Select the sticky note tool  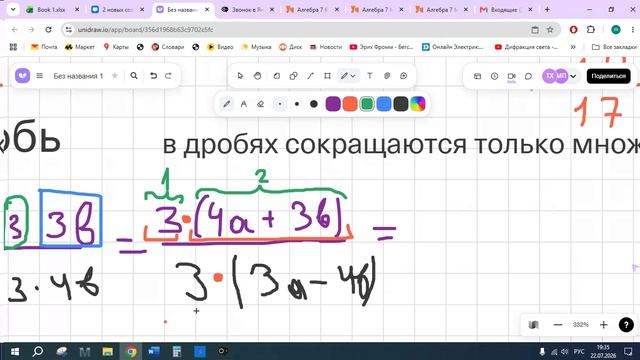(276, 76)
